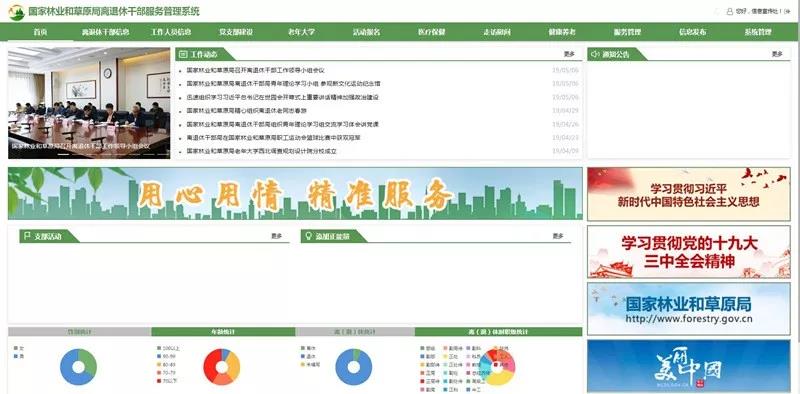Open news about 参观新文化运动纪念馆
Screen dimensions: 800x394
(283, 84)
